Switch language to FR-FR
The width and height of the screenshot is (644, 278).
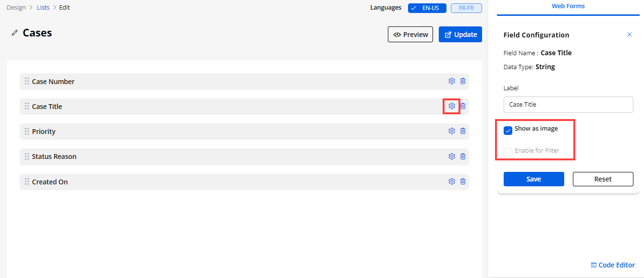466,8
